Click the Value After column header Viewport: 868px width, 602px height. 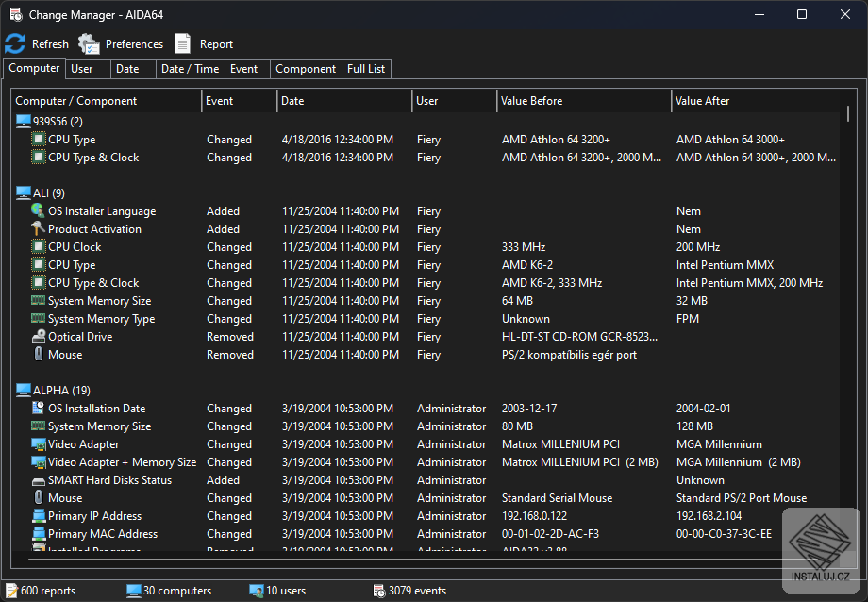coord(756,101)
